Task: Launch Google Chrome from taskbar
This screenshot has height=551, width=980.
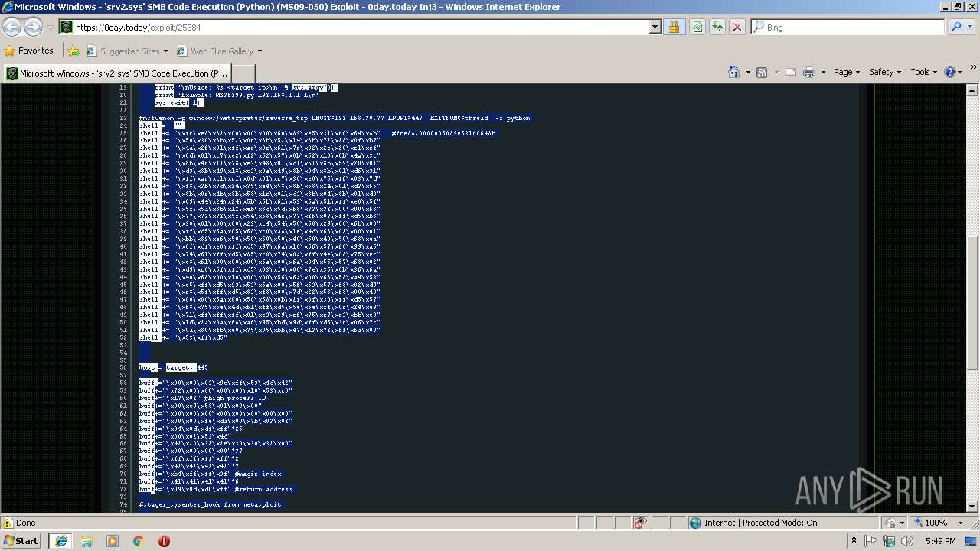Action: pos(138,541)
